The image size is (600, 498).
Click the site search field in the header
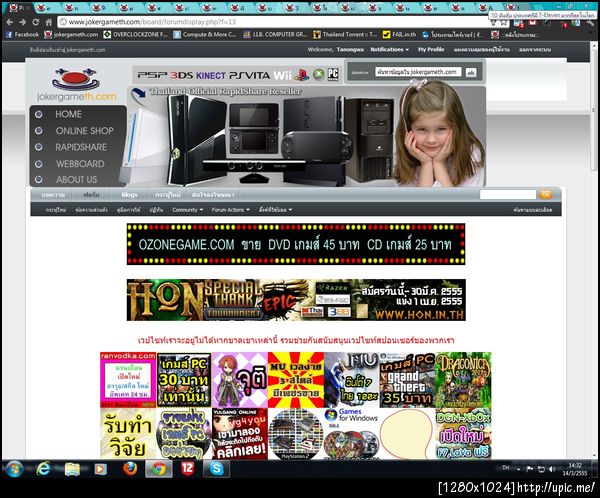pos(418,72)
